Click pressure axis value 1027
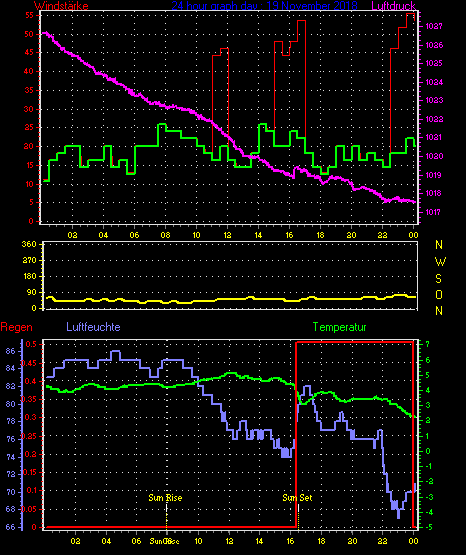 (x=434, y=26)
